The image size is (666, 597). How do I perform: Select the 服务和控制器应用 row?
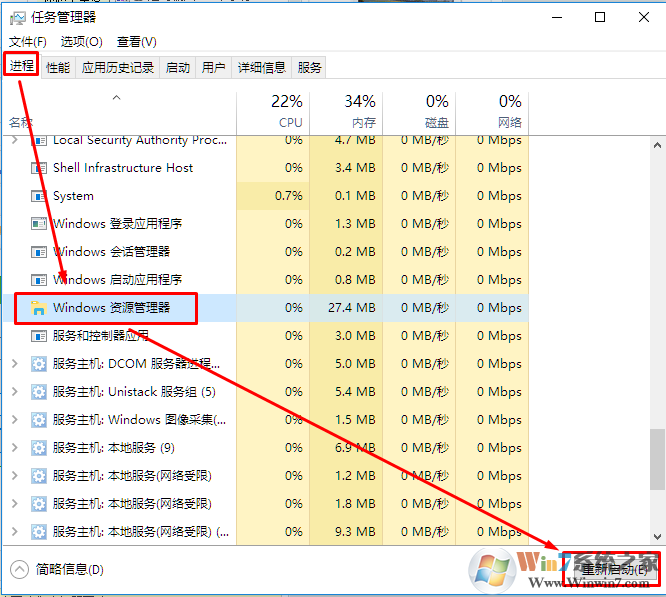point(266,336)
